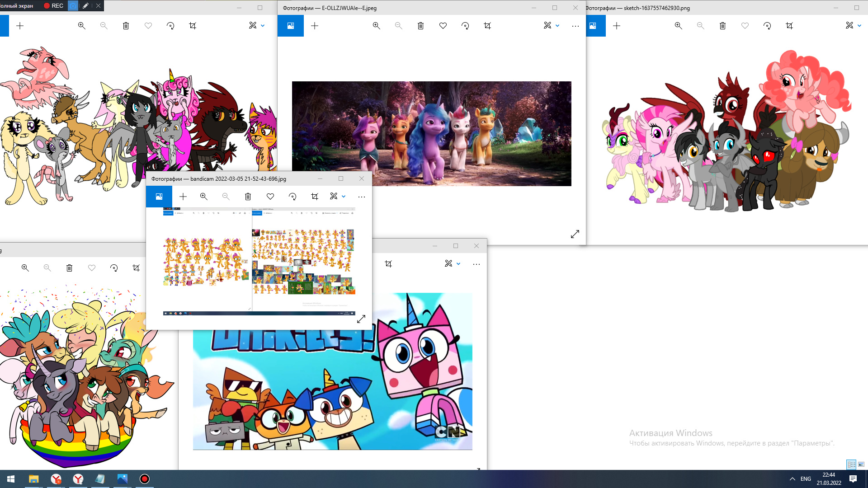Favorite the pink dragon drawing with heart
The height and width of the screenshot is (488, 868).
click(148, 26)
